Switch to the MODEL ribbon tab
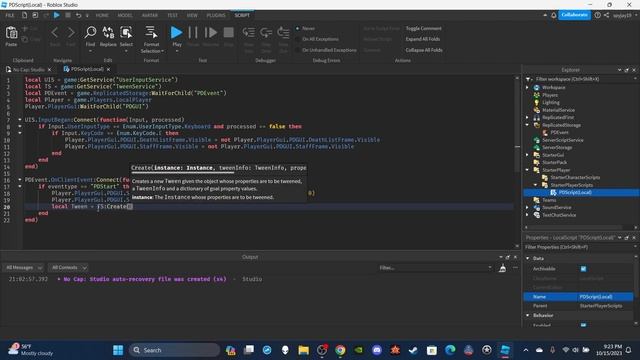This screenshot has height=360, width=640. [x=125, y=15]
